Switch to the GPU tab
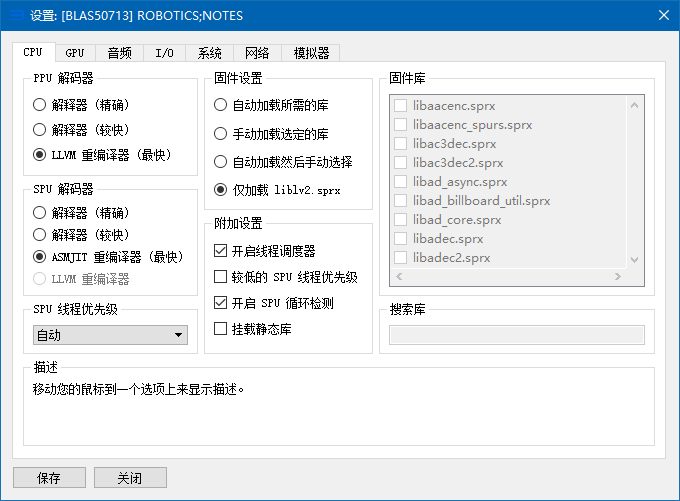 75,53
